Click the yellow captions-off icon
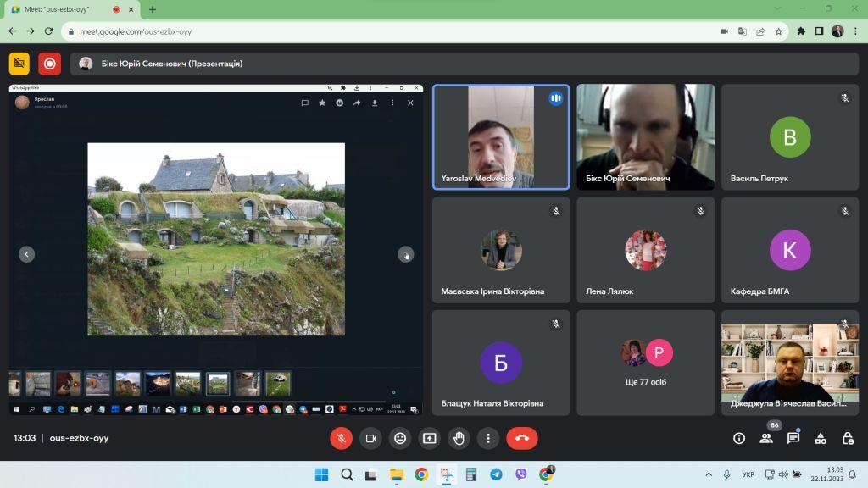Viewport: 868px width, 488px height. (19, 64)
